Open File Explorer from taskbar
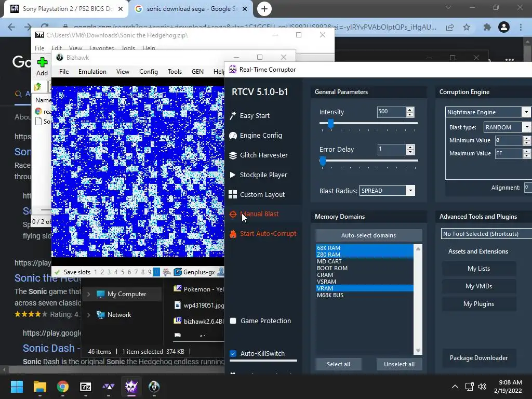The height and width of the screenshot is (399, 532). click(39, 387)
